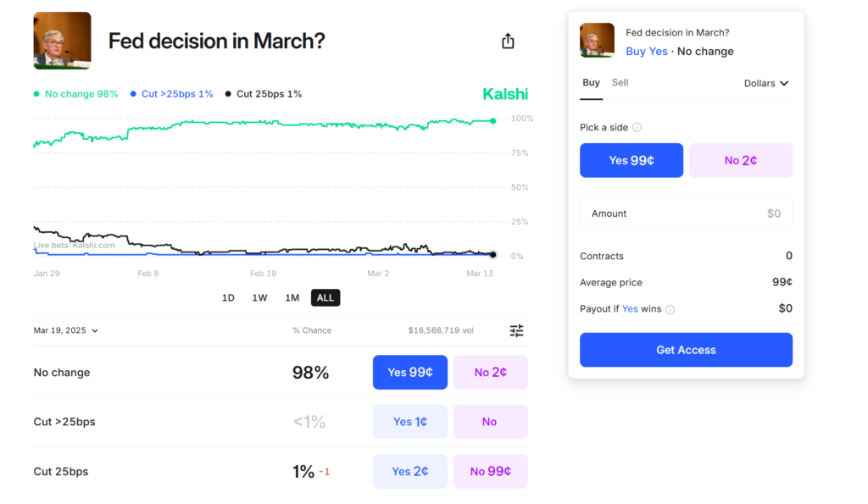Pick the No 2¢ side in order panel
Viewport: 868px width, 504px height.
pos(740,160)
